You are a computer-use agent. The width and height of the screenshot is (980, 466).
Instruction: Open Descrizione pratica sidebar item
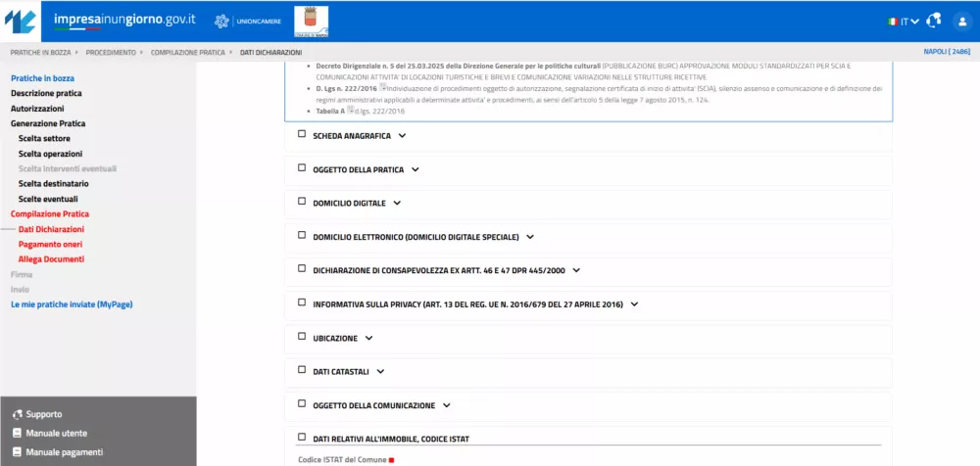tap(46, 94)
